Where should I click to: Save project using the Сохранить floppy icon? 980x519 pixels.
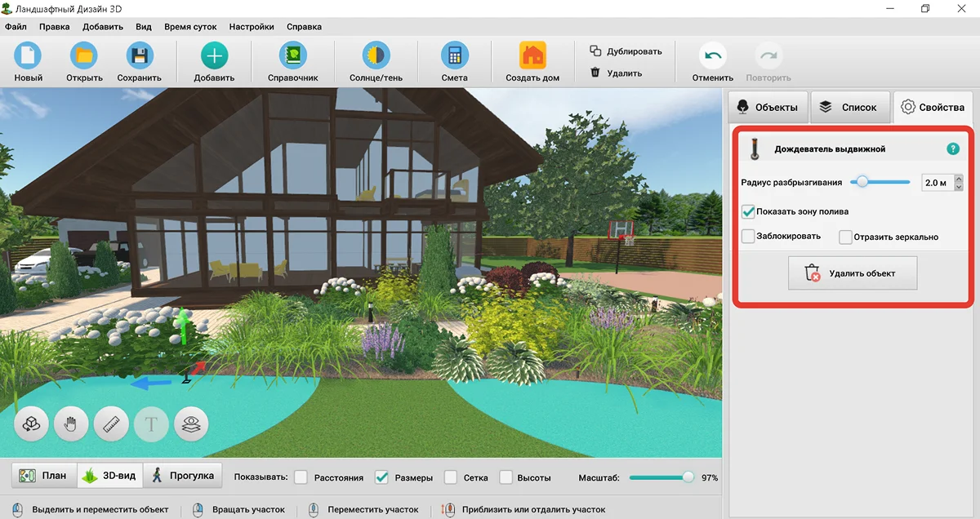click(140, 56)
